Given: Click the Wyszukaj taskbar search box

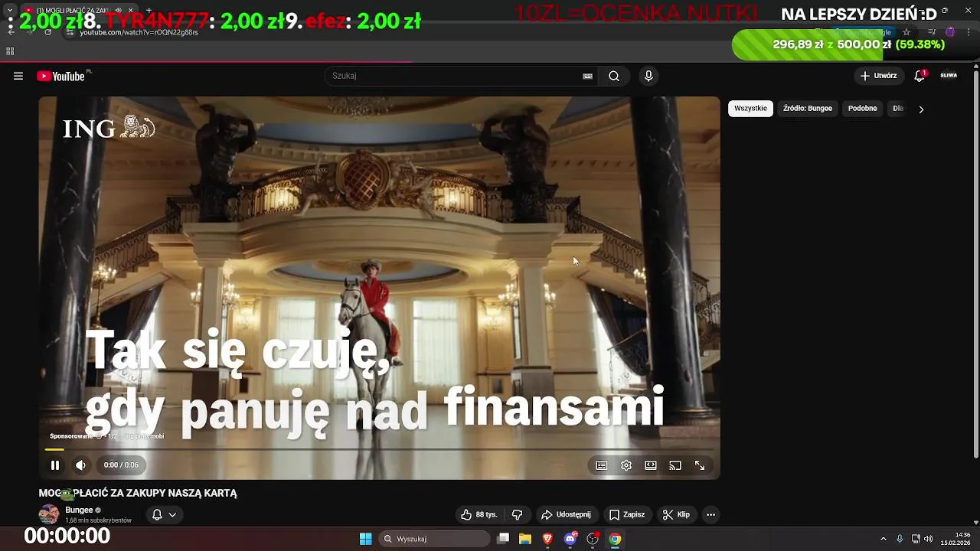Looking at the screenshot, I should click(x=434, y=539).
